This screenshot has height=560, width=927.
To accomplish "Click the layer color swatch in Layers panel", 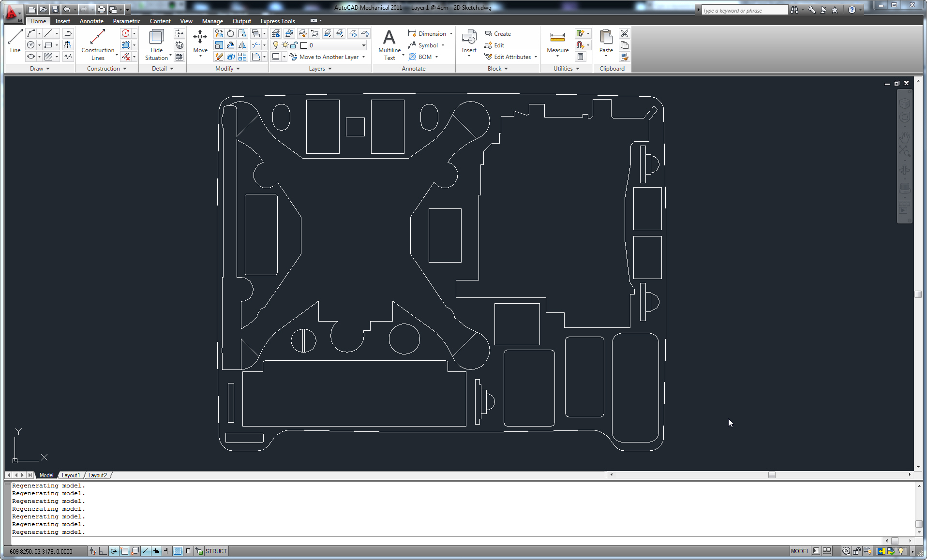I will point(304,45).
